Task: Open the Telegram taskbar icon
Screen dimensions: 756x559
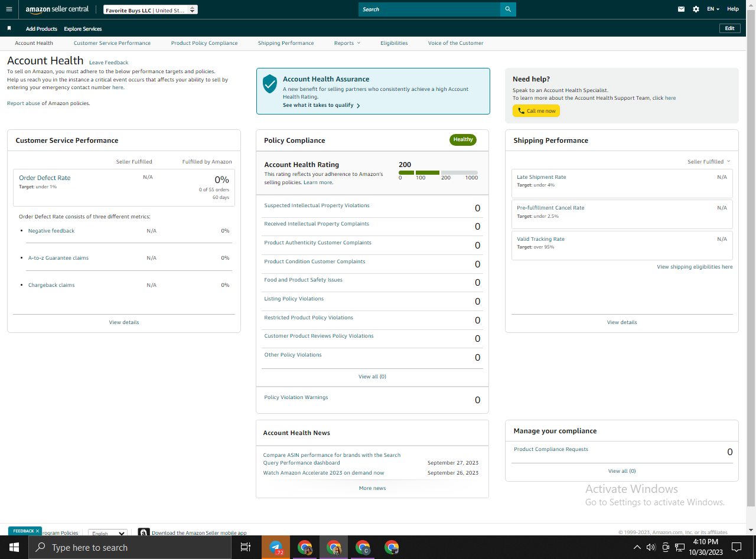Action: (276, 547)
